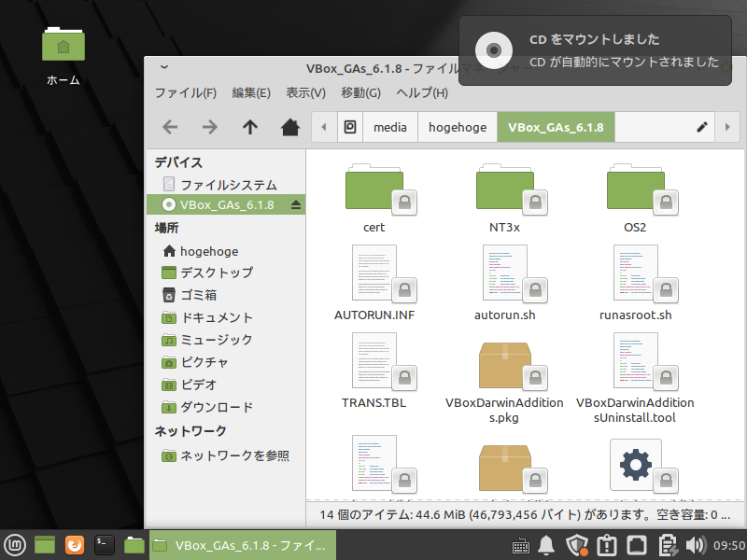The width and height of the screenshot is (747, 560).
Task: Click the pencil icon to edit location path
Action: coord(702,127)
